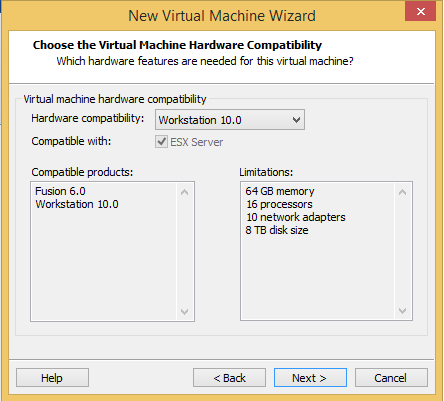This screenshot has height=401, width=444.
Task: Select the 64 GB memory limitation entry
Action: pos(280,191)
